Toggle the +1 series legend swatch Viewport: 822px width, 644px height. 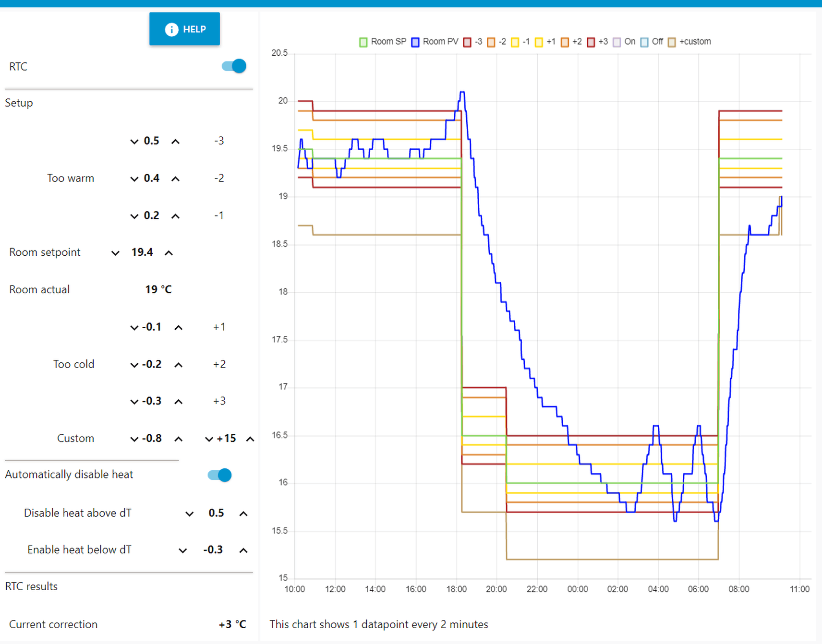coord(539,42)
